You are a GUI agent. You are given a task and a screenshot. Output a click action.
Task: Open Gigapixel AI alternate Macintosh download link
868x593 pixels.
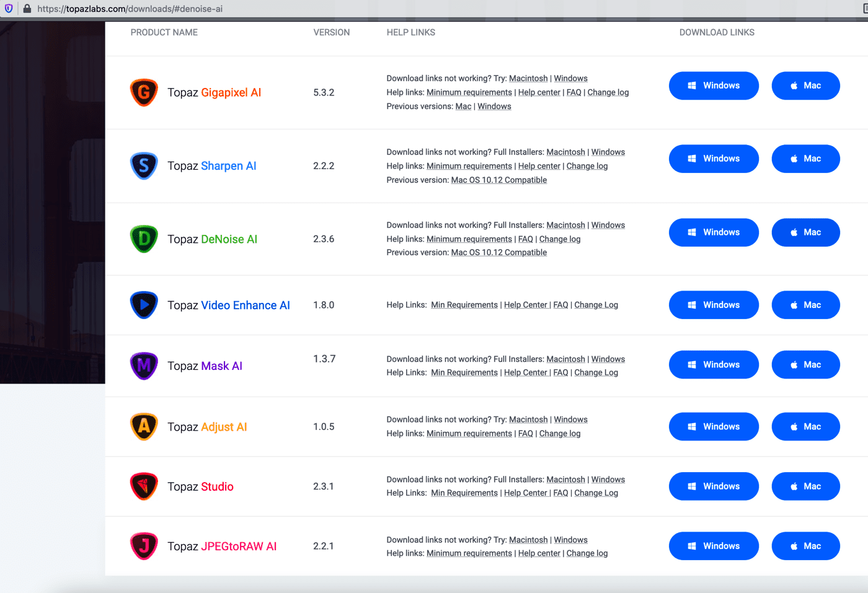pos(528,79)
